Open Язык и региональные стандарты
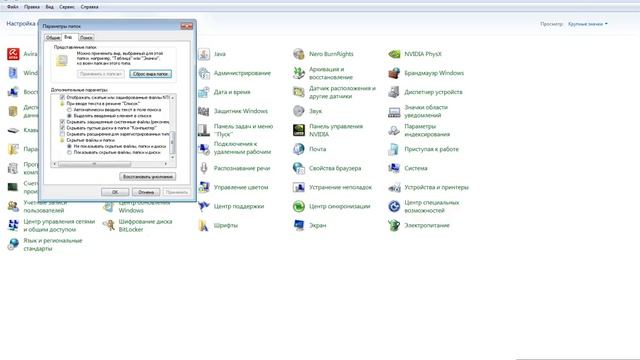This screenshot has height=360, width=640. [45, 244]
